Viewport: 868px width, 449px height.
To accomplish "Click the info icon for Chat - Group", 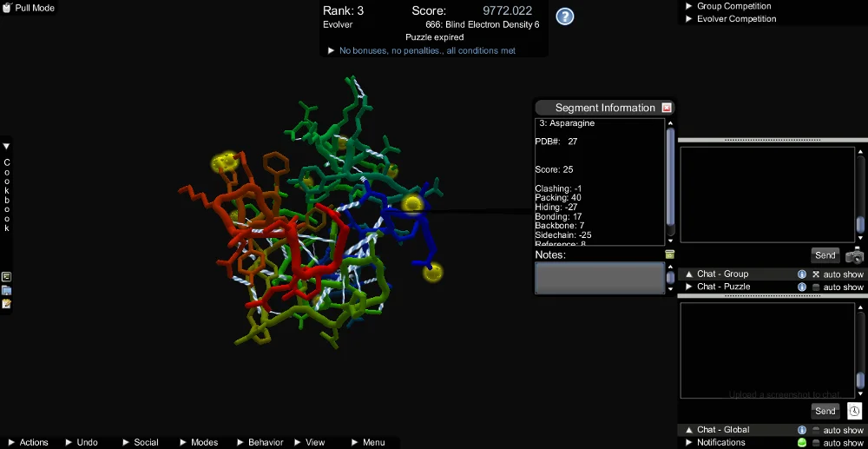I will 802,274.
